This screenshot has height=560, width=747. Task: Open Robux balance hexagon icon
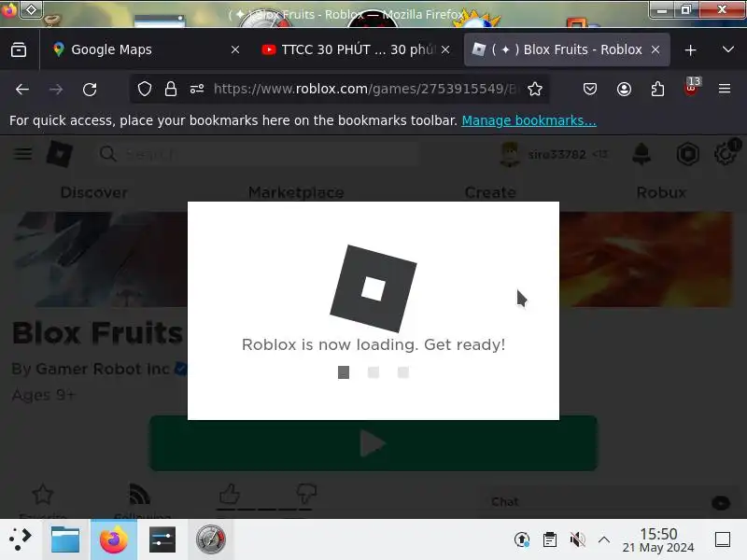[688, 154]
